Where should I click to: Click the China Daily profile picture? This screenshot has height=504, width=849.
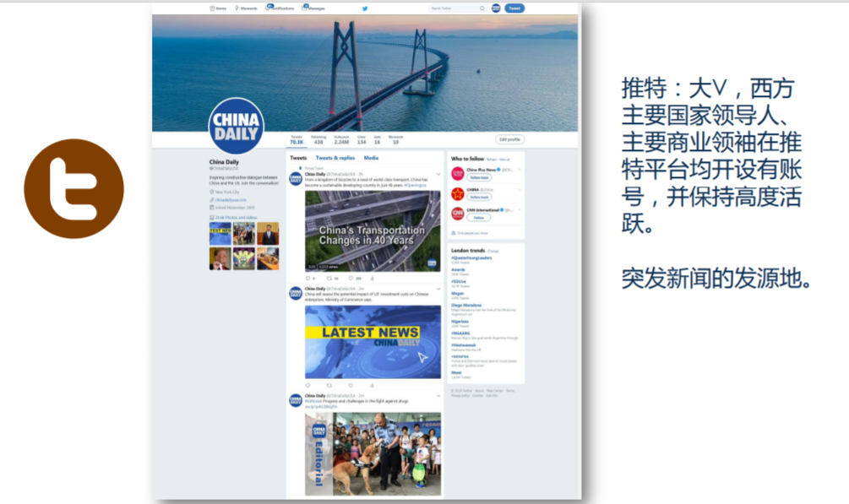(236, 126)
